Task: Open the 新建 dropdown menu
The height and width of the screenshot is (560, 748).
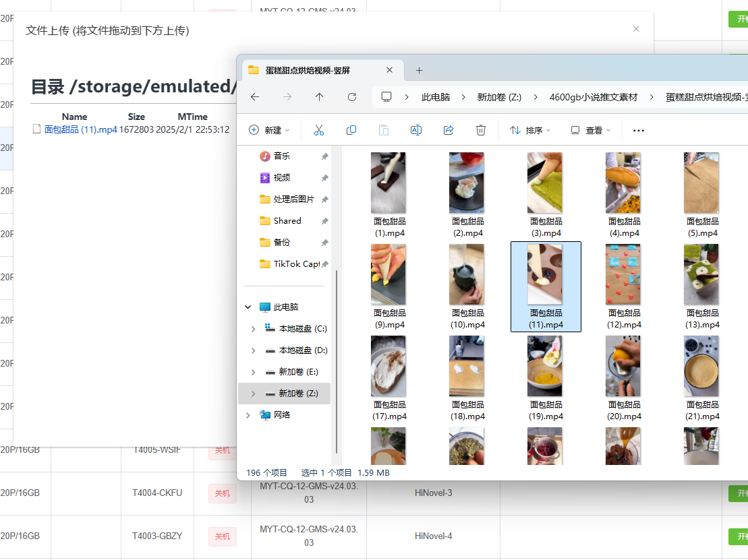Action: (x=269, y=130)
